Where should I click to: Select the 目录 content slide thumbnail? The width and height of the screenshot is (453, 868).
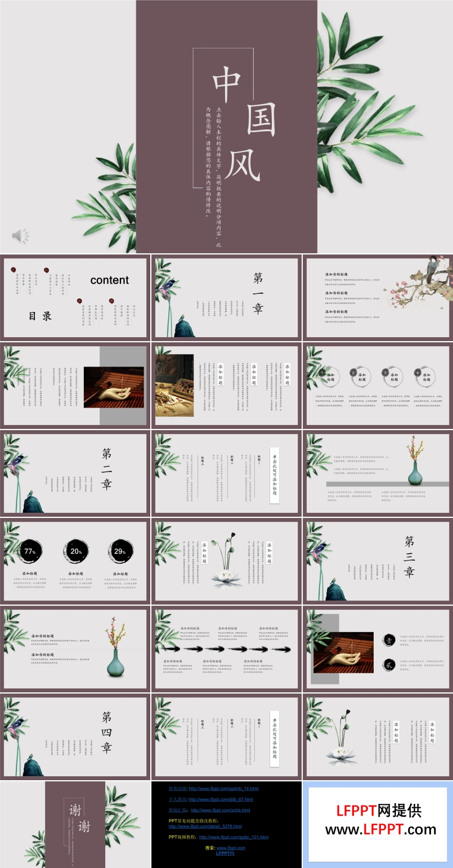[x=75, y=297]
